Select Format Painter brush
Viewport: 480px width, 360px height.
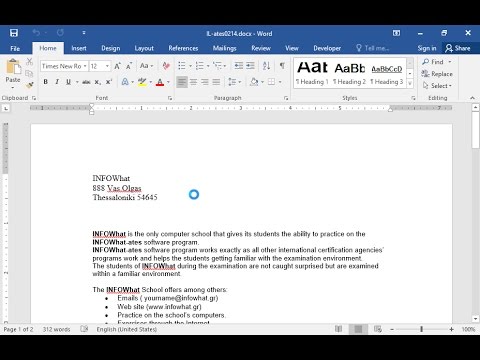pyautogui.click(x=29, y=85)
